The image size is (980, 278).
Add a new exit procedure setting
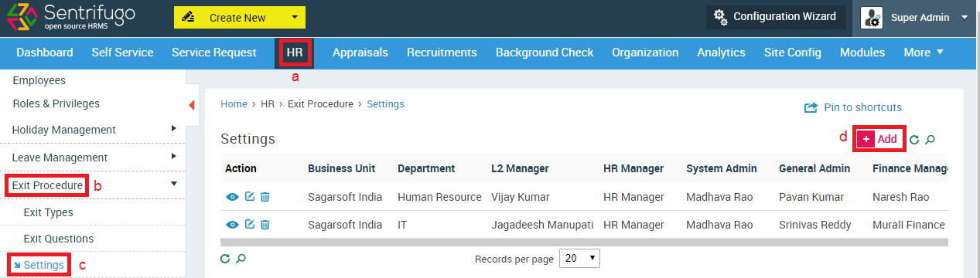[879, 139]
